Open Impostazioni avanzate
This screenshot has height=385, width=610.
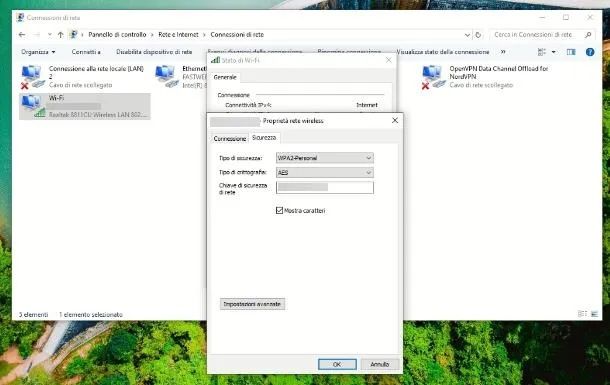[x=252, y=304]
